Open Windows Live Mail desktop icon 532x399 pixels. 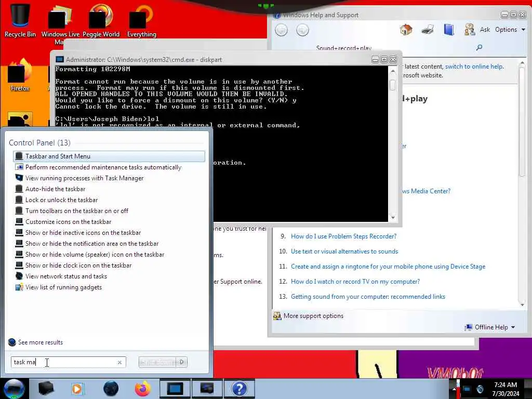(60, 24)
